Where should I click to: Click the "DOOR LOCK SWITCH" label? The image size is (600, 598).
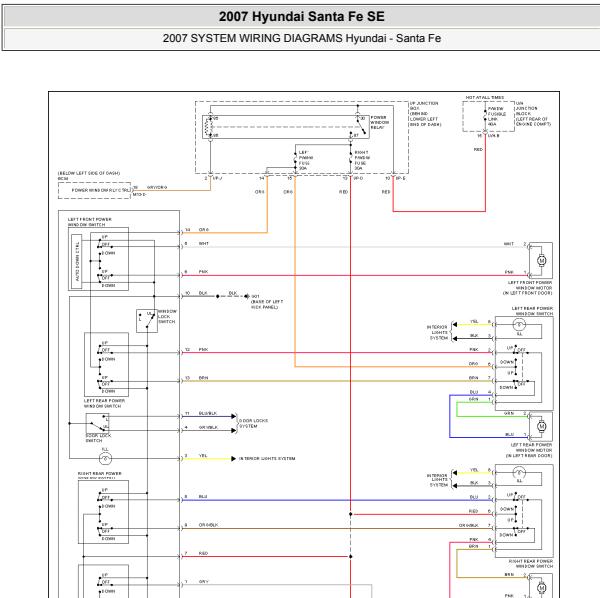click(x=98, y=438)
